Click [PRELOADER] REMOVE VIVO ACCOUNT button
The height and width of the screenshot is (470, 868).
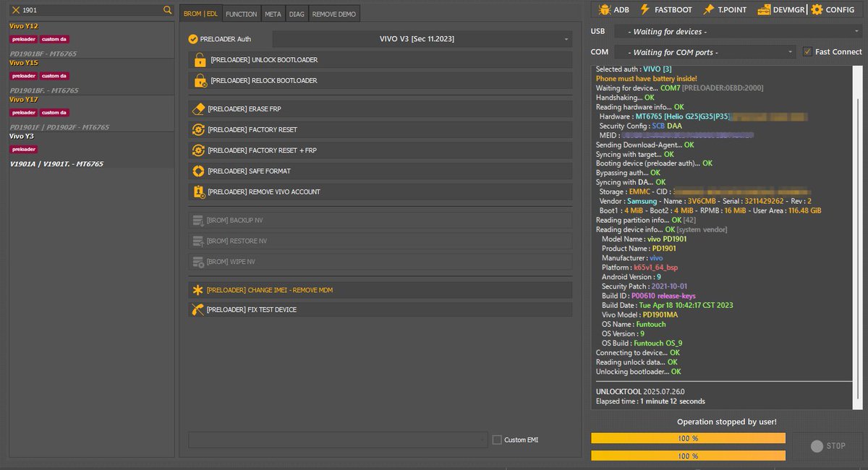tap(380, 192)
